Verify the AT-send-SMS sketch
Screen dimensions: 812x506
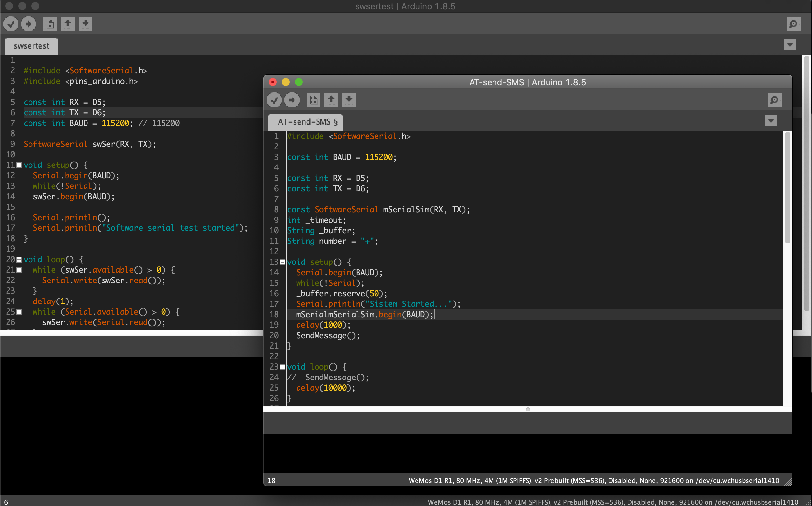tap(274, 100)
